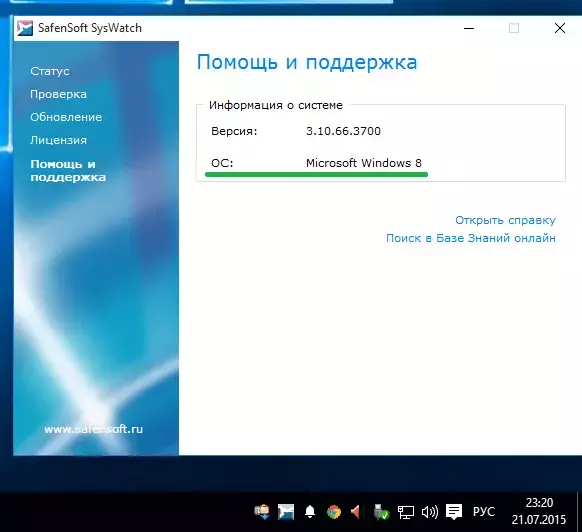582x532 pixels.
Task: Open the Обновление section
Action: tap(66, 117)
